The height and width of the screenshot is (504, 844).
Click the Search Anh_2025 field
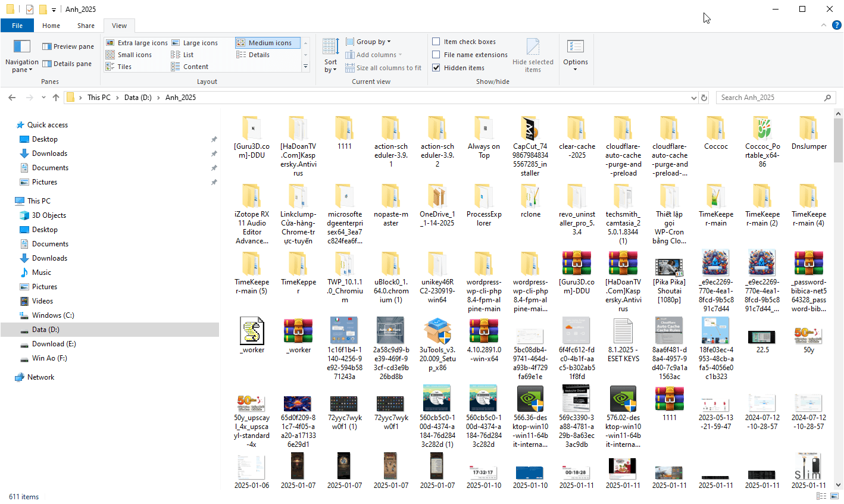point(776,98)
